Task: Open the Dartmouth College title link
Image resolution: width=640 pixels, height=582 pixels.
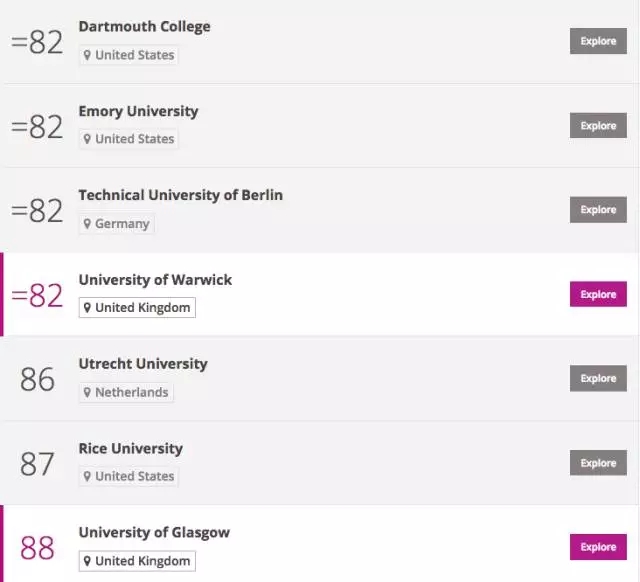Action: point(144,26)
